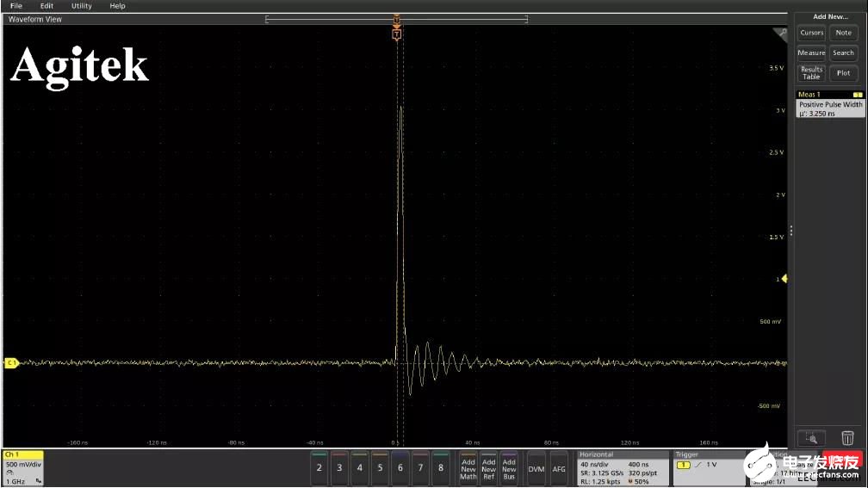Click the 1 V trigger level text
The image size is (868, 488).
click(711, 465)
